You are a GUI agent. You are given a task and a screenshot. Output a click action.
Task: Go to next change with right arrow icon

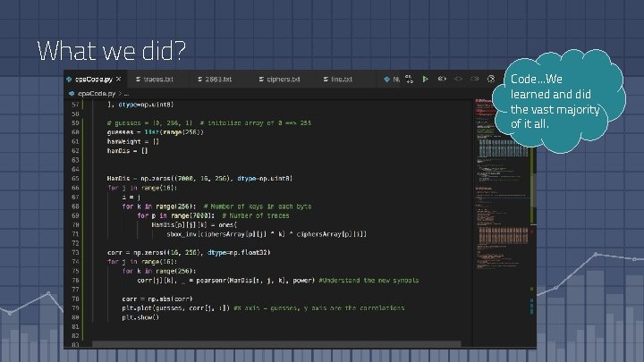tap(474, 79)
